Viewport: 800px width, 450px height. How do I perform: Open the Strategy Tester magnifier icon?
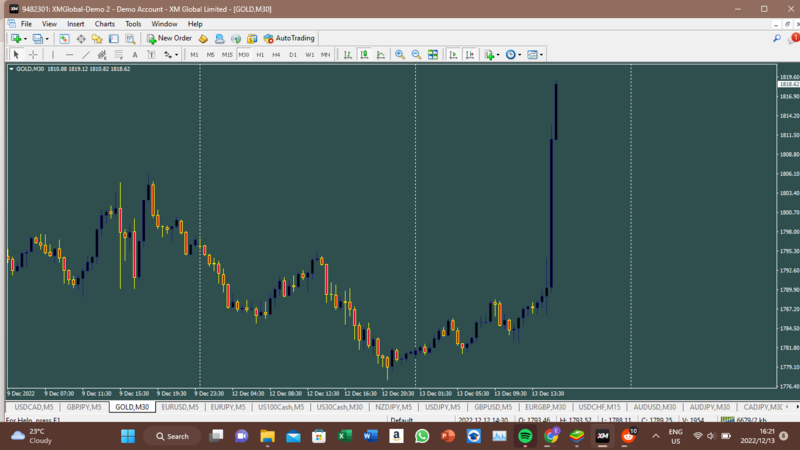pyautogui.click(x=130, y=38)
